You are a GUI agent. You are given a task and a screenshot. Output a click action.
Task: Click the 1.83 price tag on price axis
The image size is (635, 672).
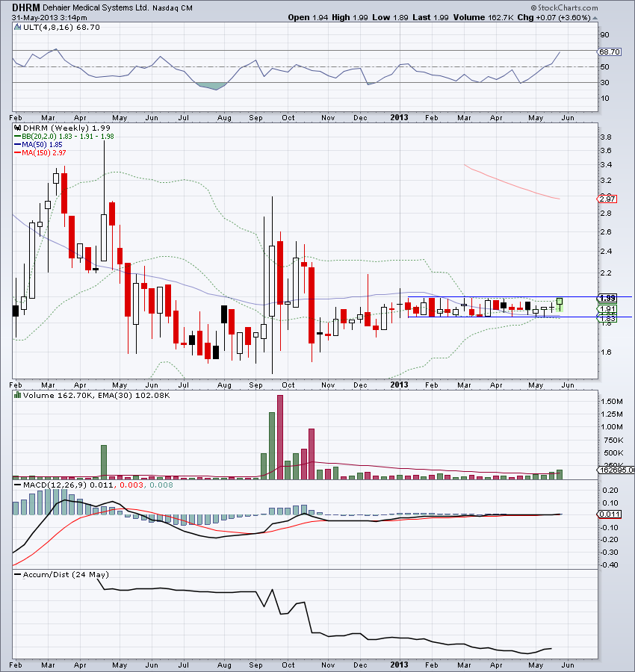[607, 319]
